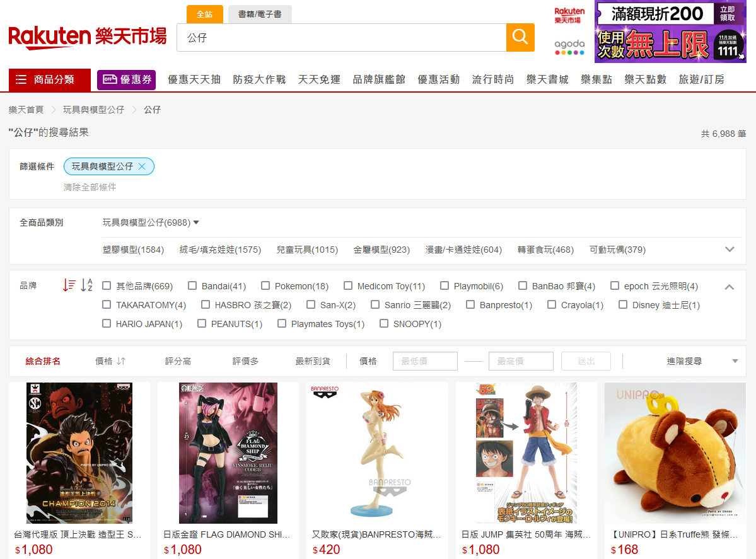Sort results by 評價多

click(x=245, y=361)
